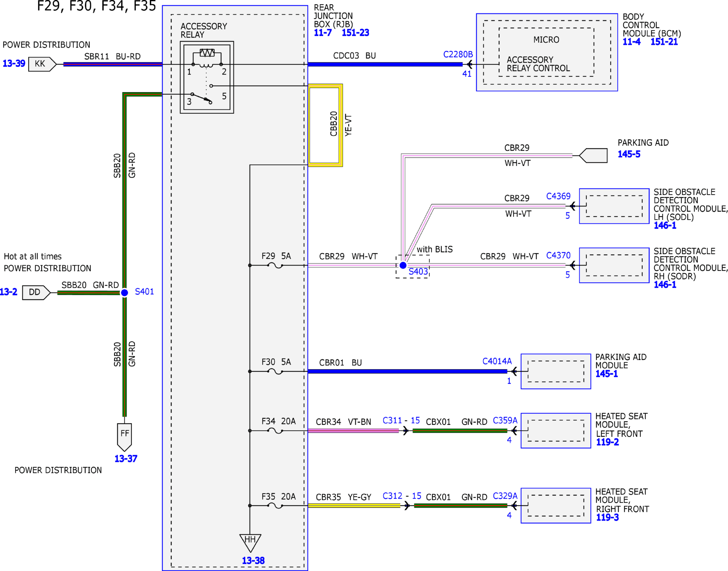Click the F29 5A fuse symbol
728x571 pixels.
point(275,265)
